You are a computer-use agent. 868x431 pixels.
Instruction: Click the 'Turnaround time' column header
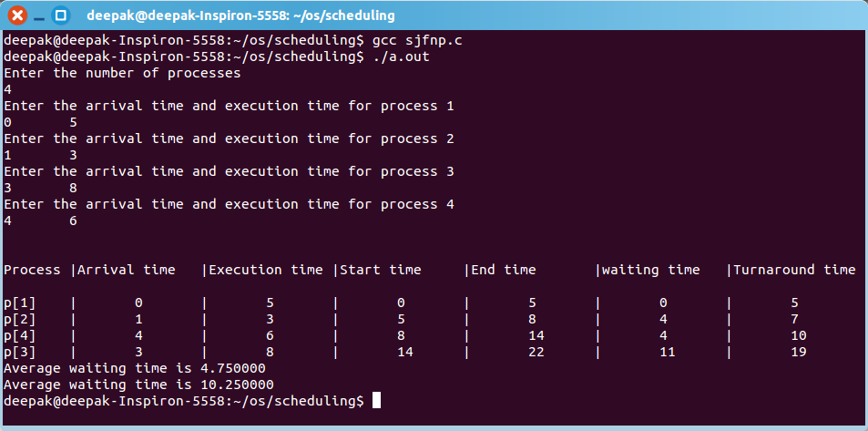[795, 270]
